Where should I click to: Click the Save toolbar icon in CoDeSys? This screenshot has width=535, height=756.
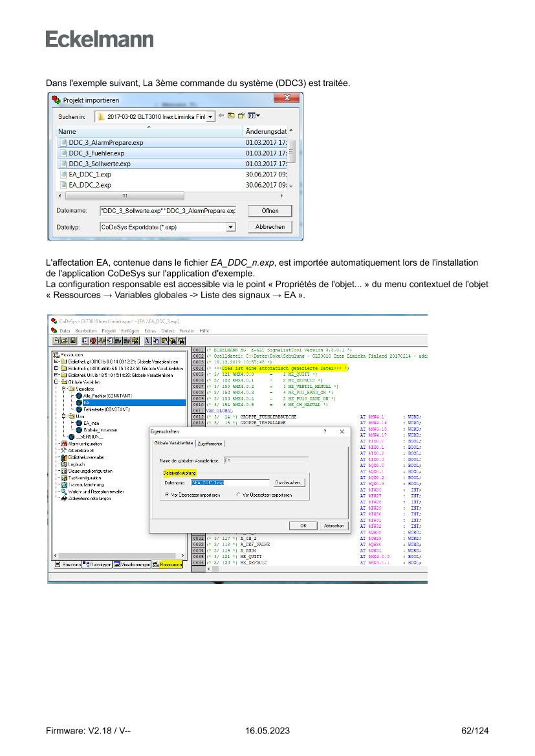click(72, 340)
